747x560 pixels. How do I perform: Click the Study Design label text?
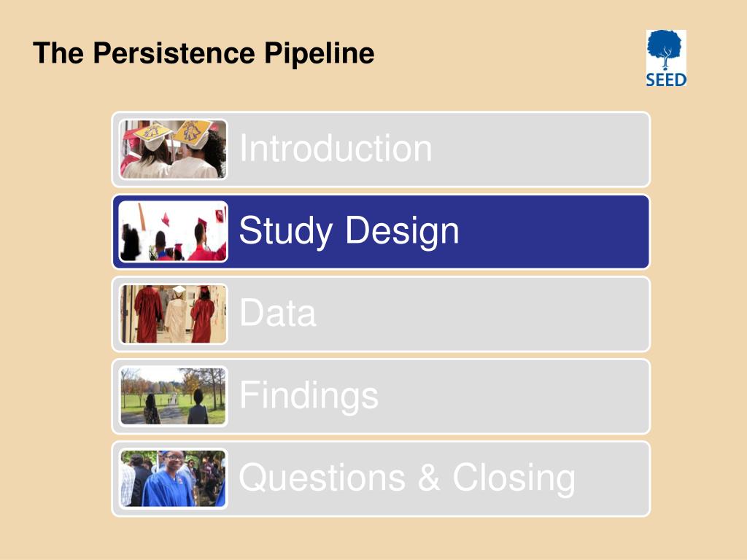tap(349, 231)
